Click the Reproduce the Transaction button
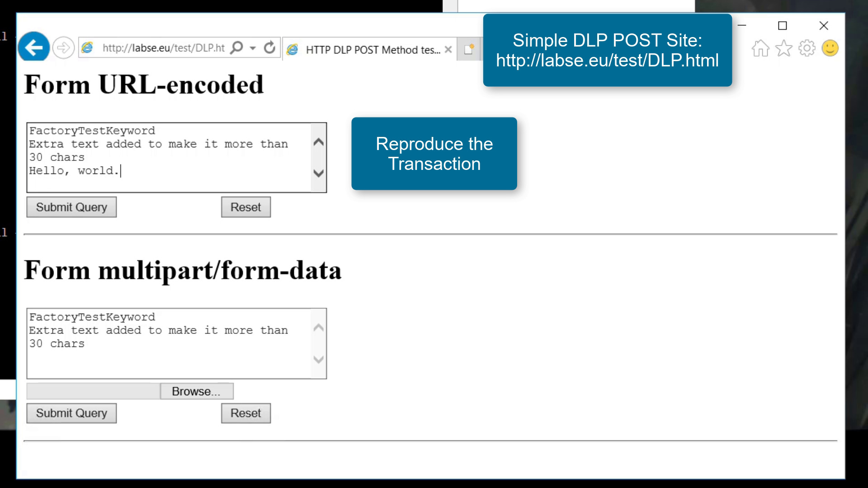Screen dimensions: 868x488 coord(434,154)
